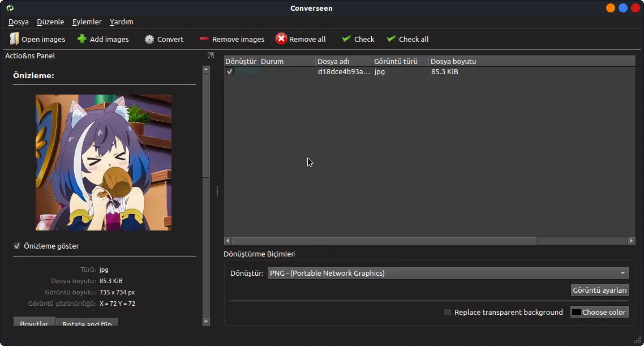Viewport: 644px width, 346px height.
Task: Click the preview image thumbnail
Action: (x=104, y=163)
